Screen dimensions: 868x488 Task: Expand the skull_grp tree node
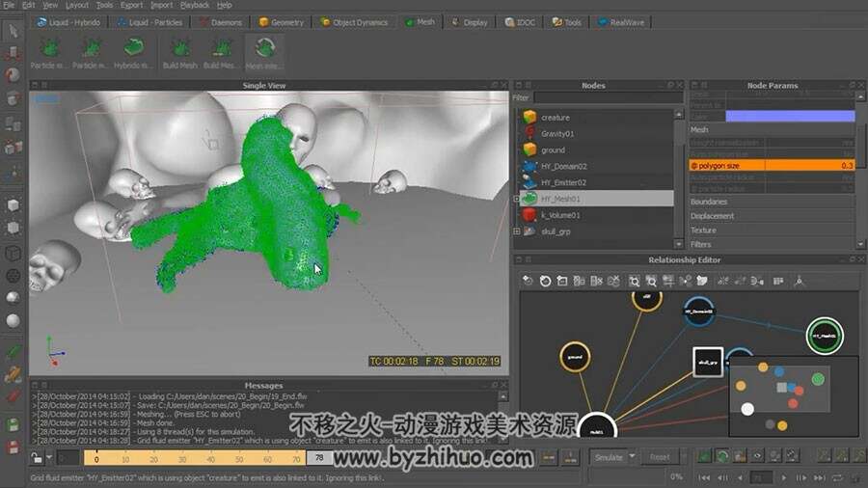(x=517, y=231)
